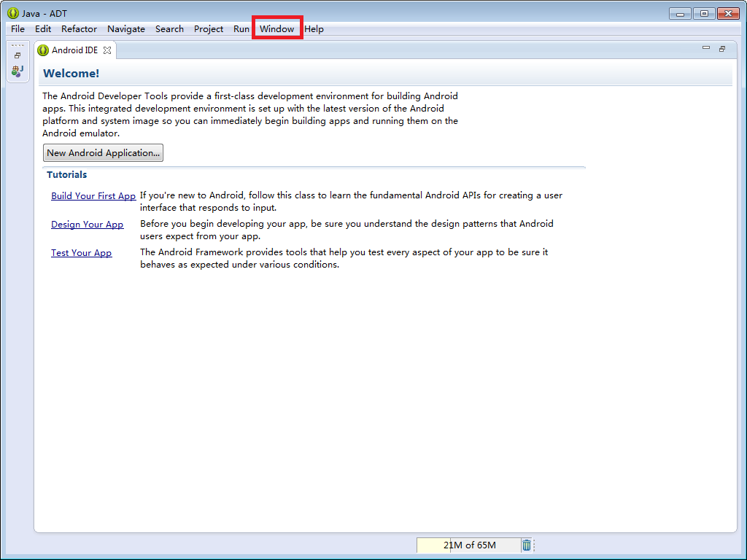Open Build Your First App tutorial
This screenshot has height=560, width=747.
[x=93, y=195]
